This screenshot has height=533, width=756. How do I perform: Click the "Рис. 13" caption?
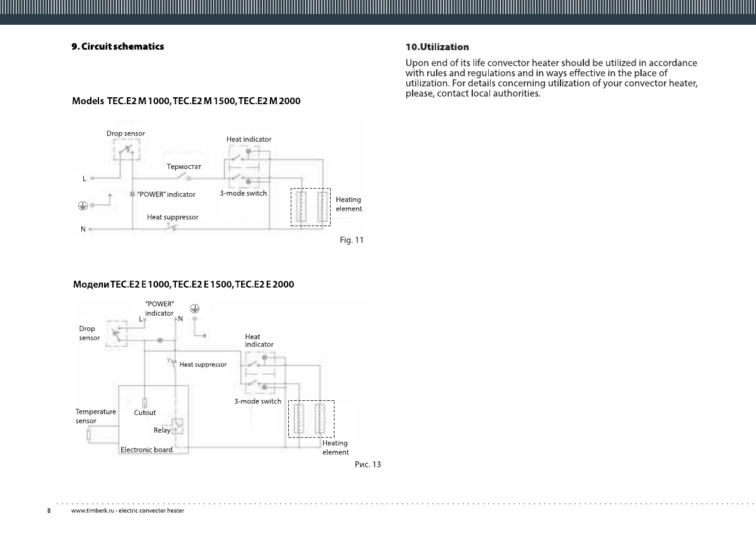pos(368,465)
